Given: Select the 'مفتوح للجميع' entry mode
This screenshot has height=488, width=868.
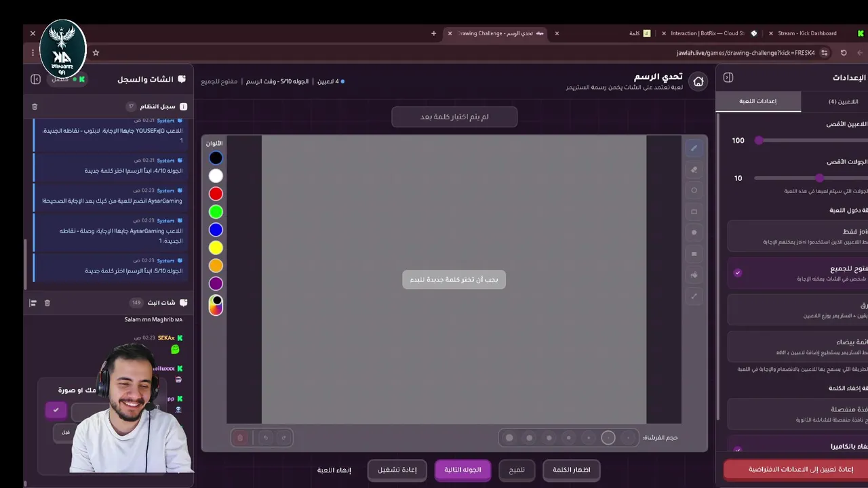Looking at the screenshot, I should 797,272.
